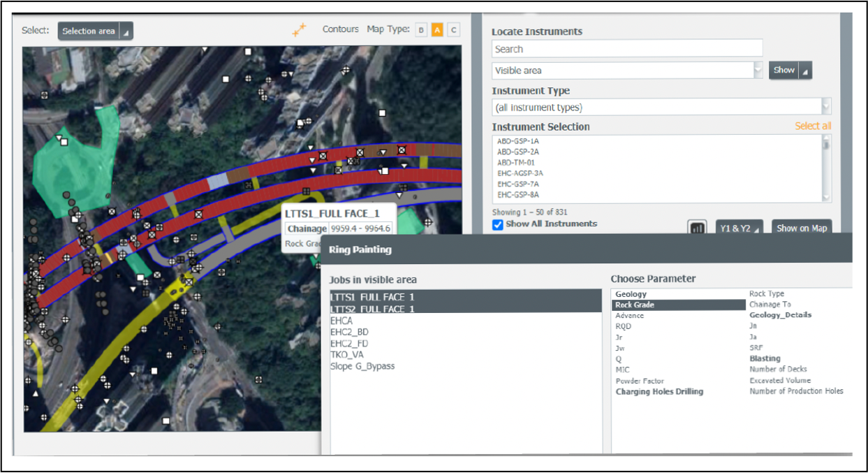Screen dimensions: 868x473
Task: Select Powder Factor parameter
Action: (x=639, y=381)
